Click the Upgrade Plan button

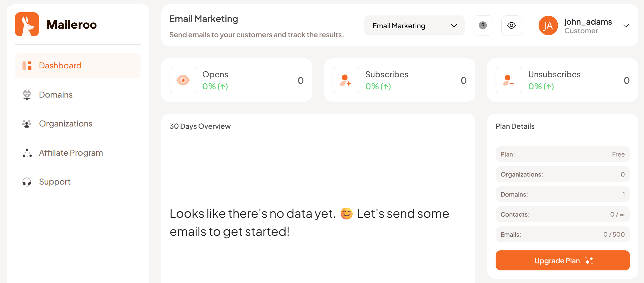pos(562,260)
